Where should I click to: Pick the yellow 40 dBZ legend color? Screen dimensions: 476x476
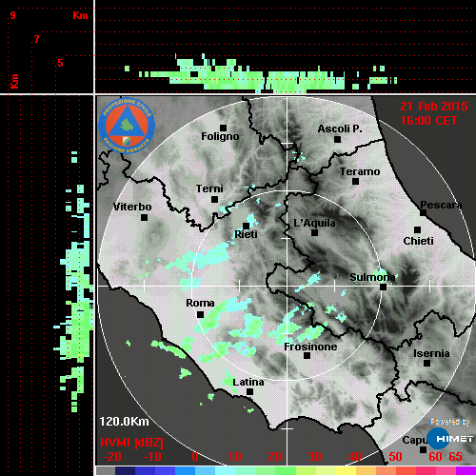(347, 470)
